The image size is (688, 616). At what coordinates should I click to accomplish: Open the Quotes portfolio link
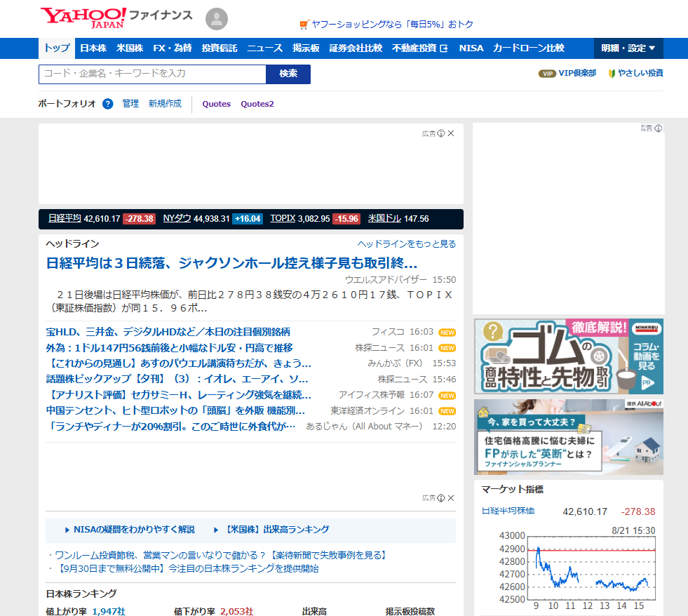tap(216, 104)
